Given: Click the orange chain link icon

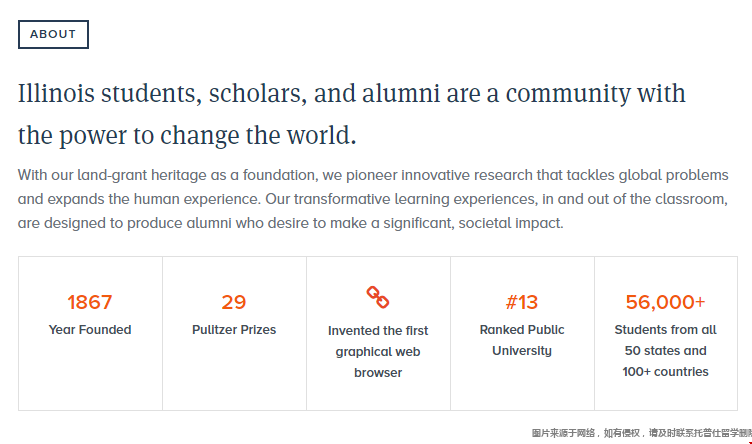Looking at the screenshot, I should click(378, 297).
